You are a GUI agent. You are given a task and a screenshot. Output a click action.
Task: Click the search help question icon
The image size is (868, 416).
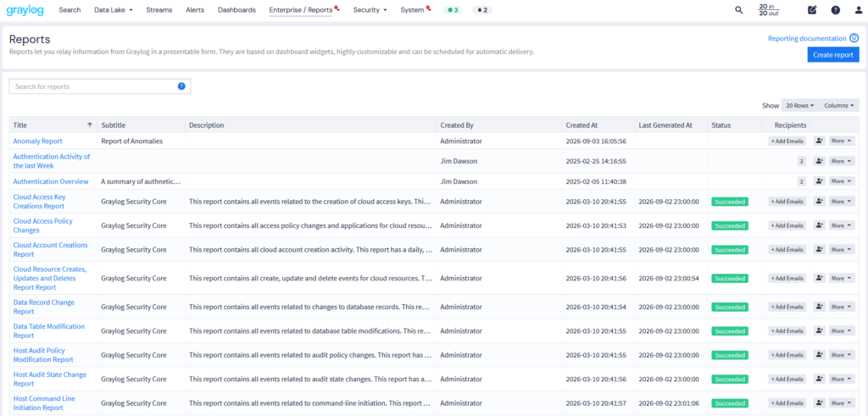pyautogui.click(x=181, y=86)
